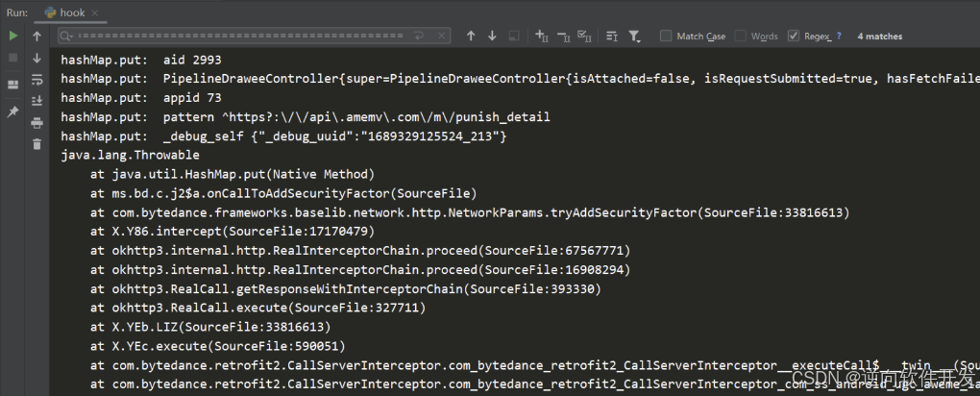
Task: Open the search history magnifier dropdown
Action: (67, 36)
